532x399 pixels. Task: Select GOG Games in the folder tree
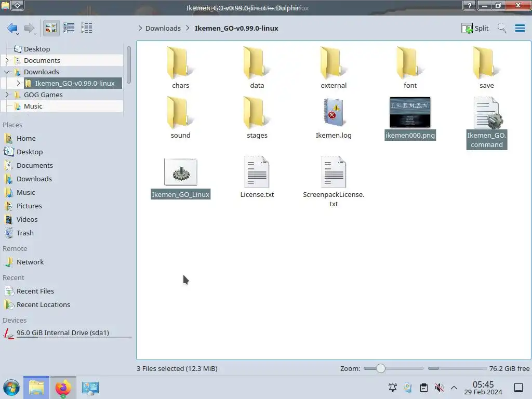click(x=43, y=95)
